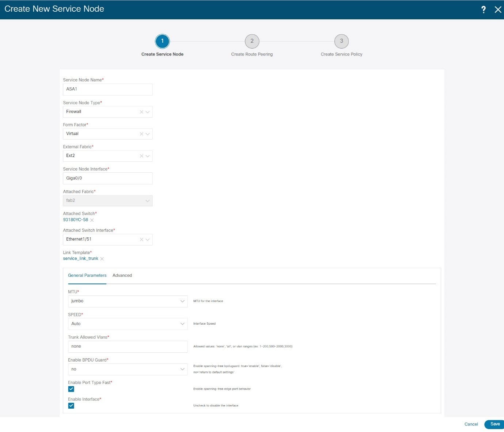Open the Enable BPDU Guard dropdown

point(182,369)
